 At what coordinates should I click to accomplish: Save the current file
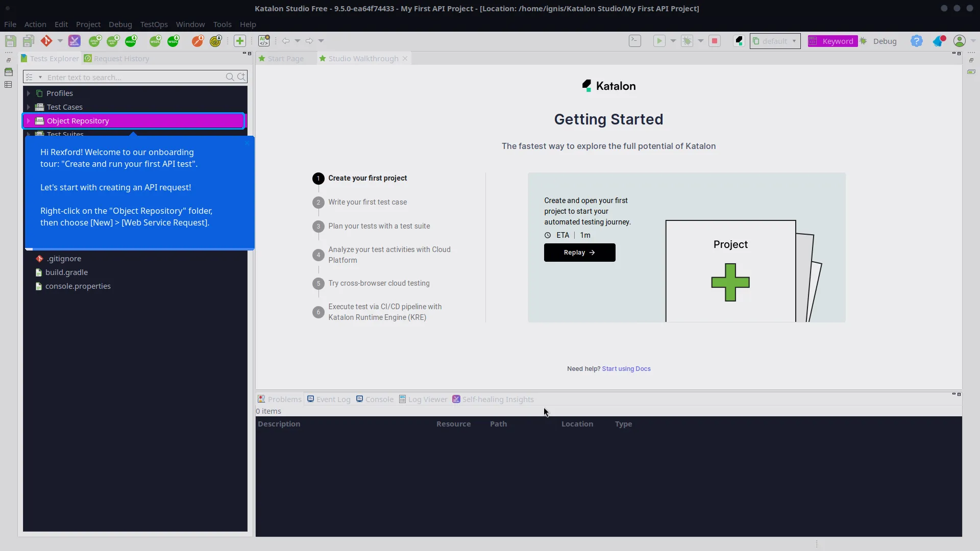[x=10, y=41]
